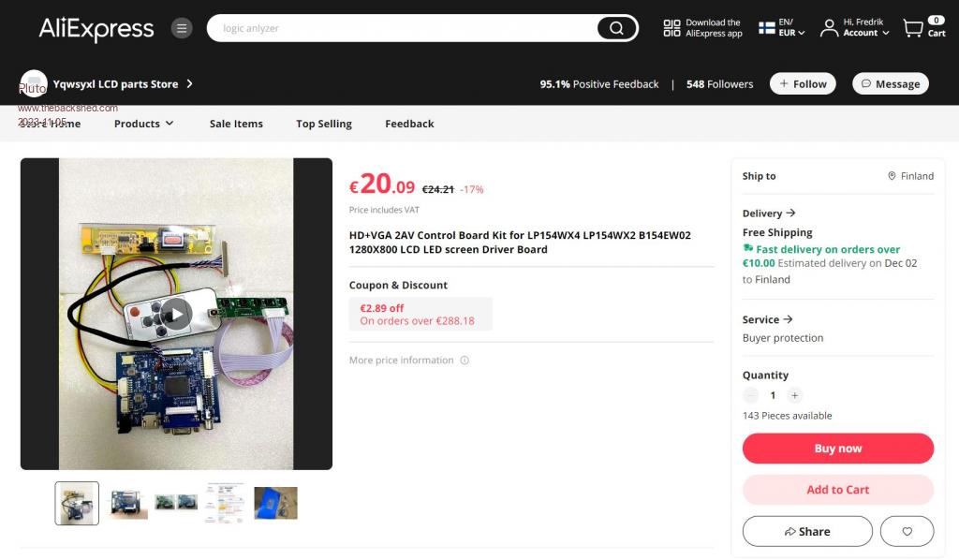Click the price information info icon
Image resolution: width=959 pixels, height=560 pixels.
point(465,361)
